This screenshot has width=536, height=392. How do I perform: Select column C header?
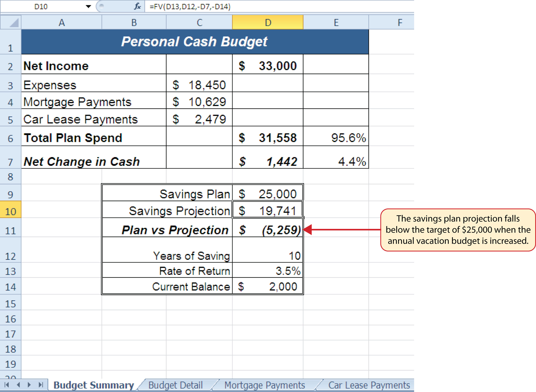click(x=199, y=22)
